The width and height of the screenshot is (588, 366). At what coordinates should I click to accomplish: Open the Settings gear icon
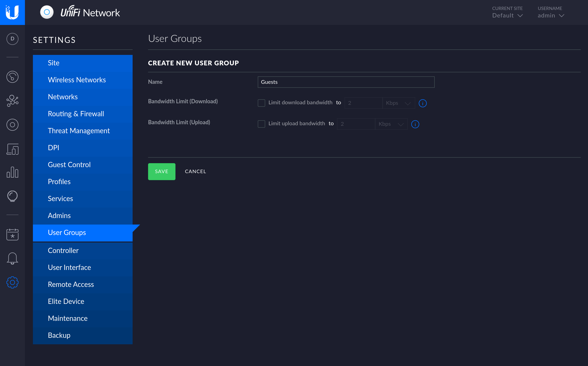12,282
